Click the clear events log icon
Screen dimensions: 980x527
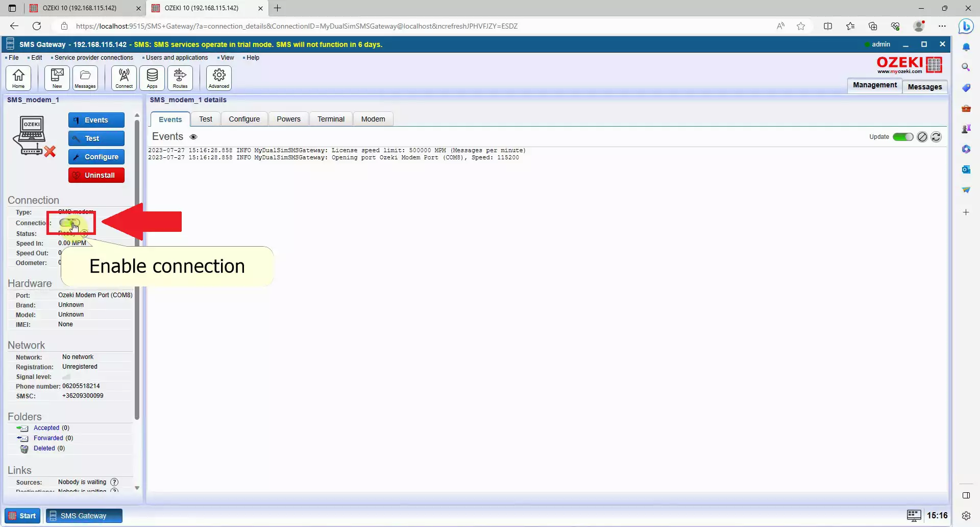point(922,137)
